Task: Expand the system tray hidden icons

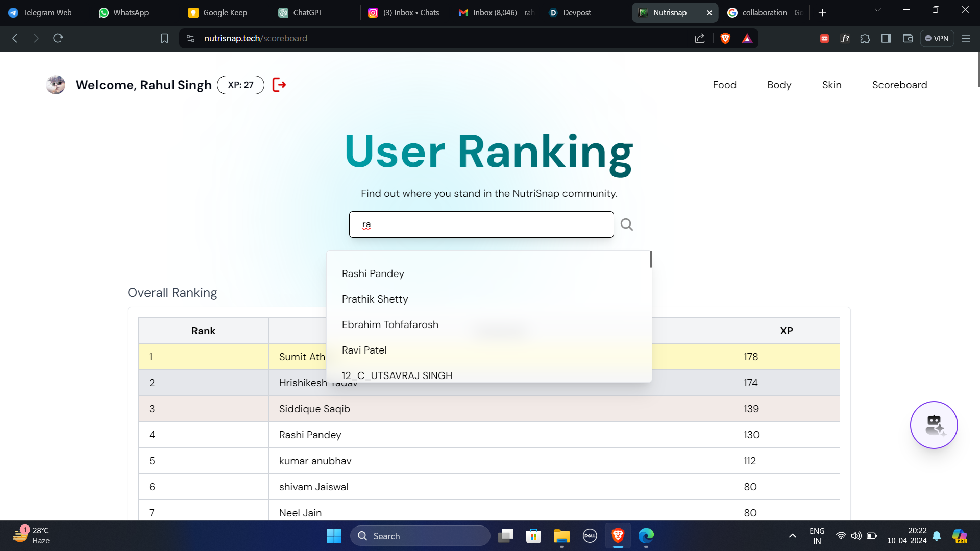Action: [x=792, y=536]
